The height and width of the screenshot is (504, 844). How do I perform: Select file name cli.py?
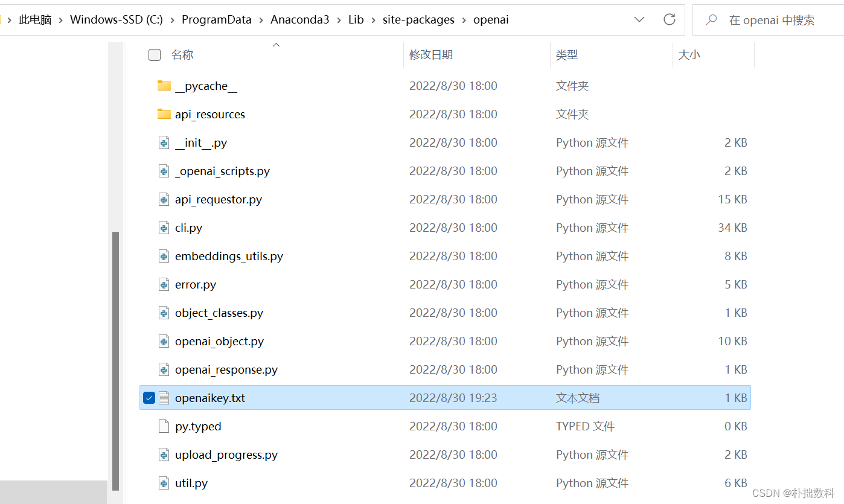click(x=188, y=228)
